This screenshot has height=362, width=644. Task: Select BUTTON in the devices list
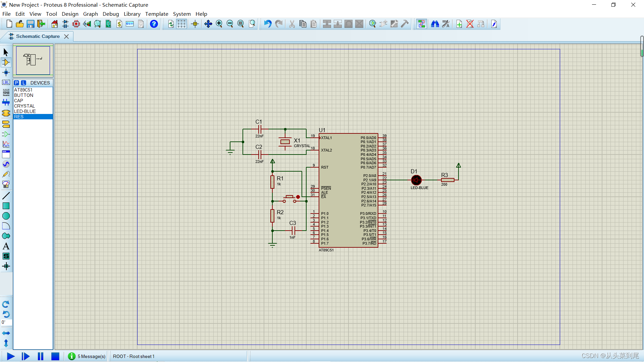tap(33, 95)
